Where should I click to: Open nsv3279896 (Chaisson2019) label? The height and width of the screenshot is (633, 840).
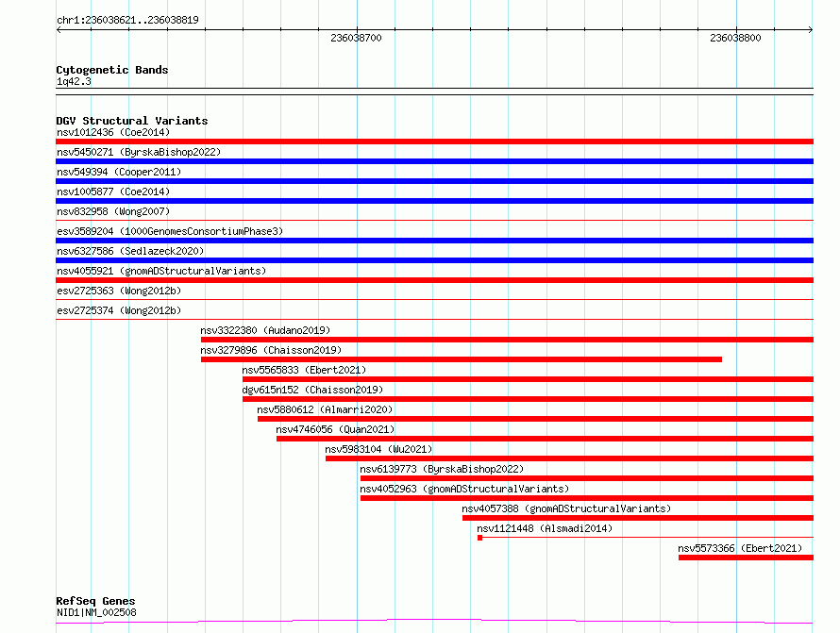pos(271,350)
